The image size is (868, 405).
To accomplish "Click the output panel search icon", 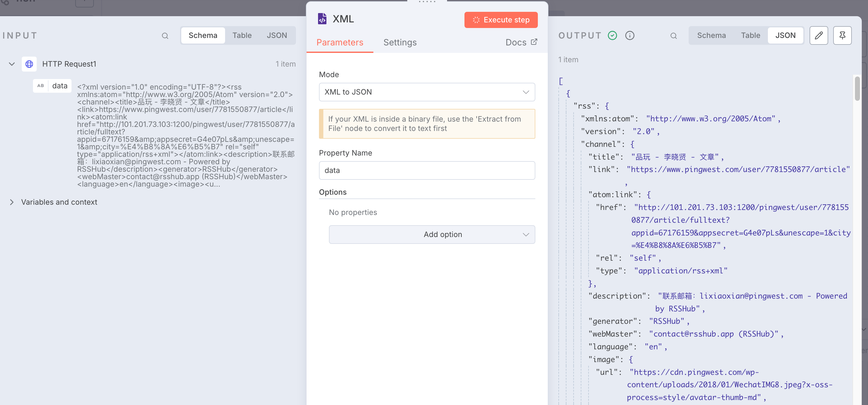I will tap(673, 36).
